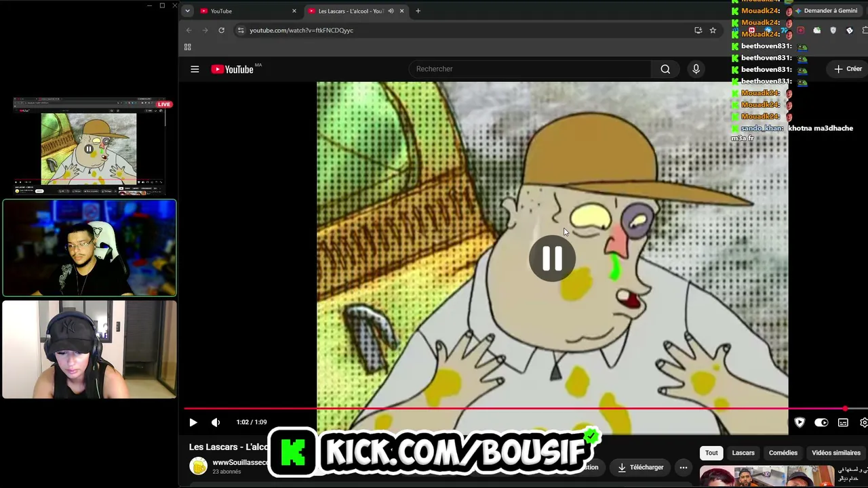
Task: Close the first 'YouTube' tab
Action: tap(294, 11)
